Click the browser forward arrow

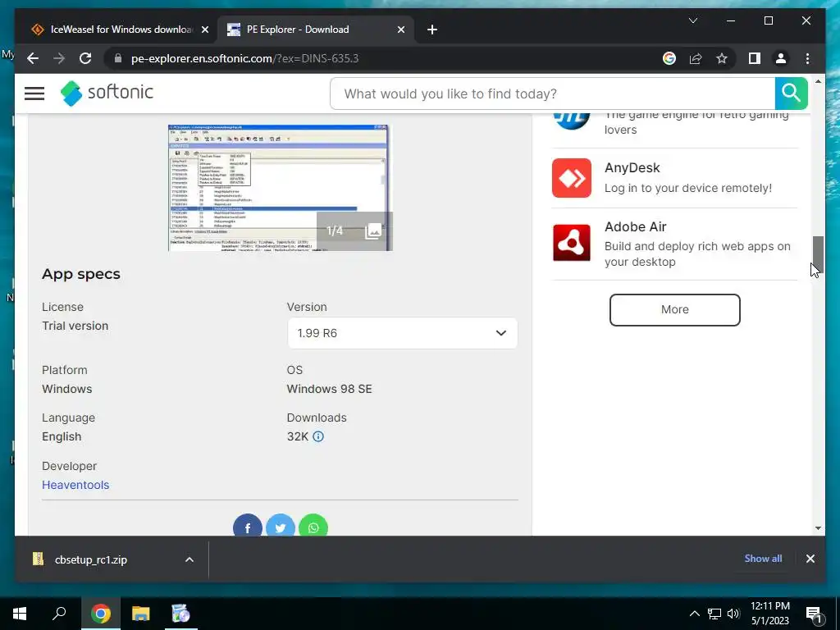(59, 58)
